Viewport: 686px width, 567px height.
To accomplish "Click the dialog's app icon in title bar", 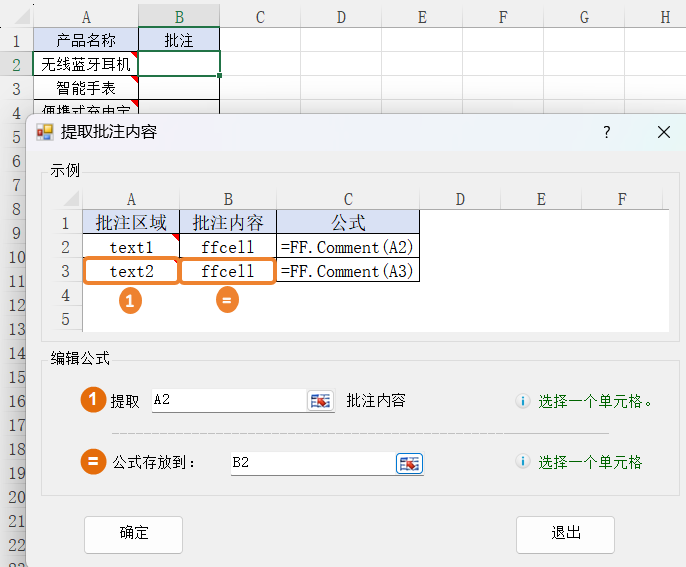I will [45, 132].
